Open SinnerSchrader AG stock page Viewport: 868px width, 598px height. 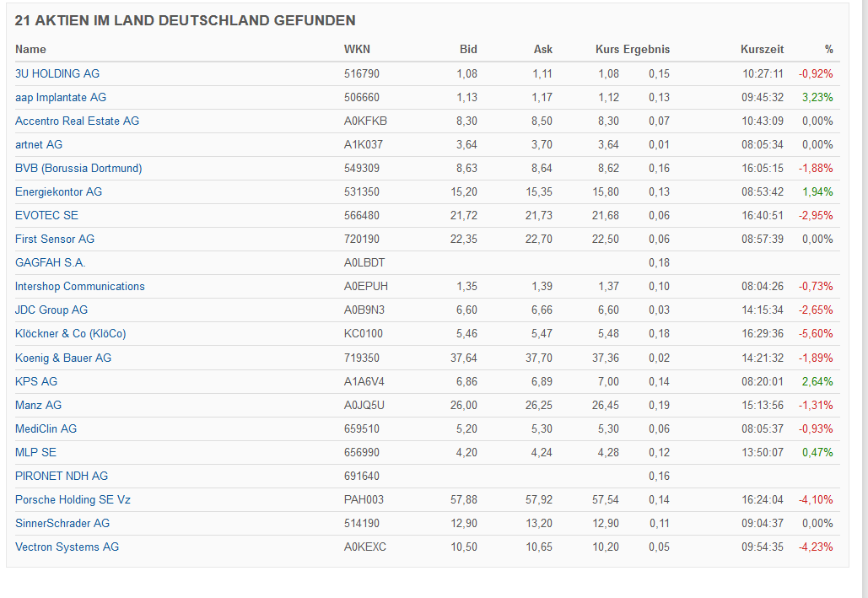(x=62, y=523)
